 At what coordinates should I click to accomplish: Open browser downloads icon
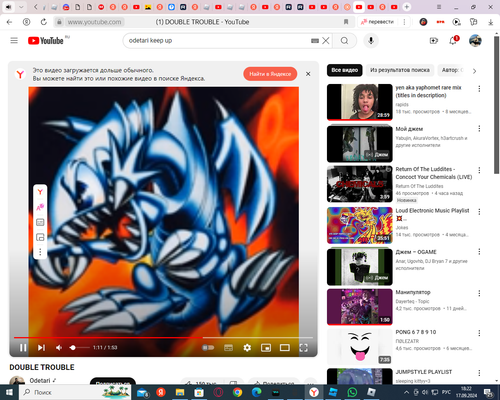coord(491,22)
